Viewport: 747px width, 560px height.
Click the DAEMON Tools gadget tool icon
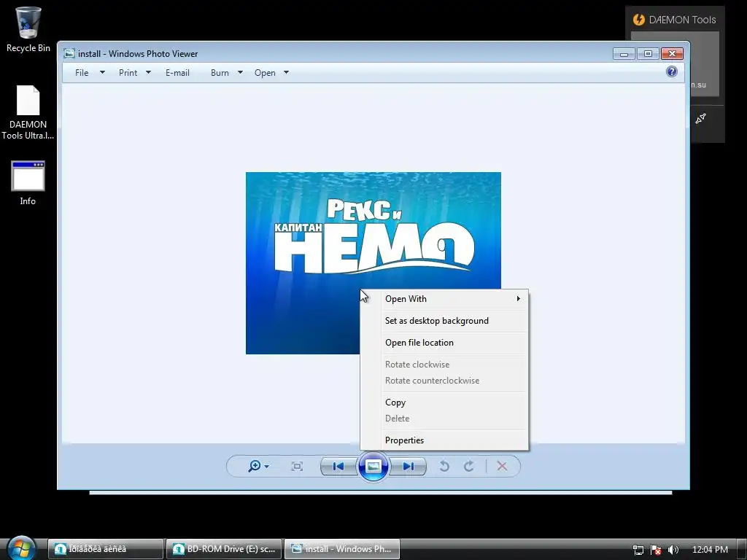click(x=700, y=118)
